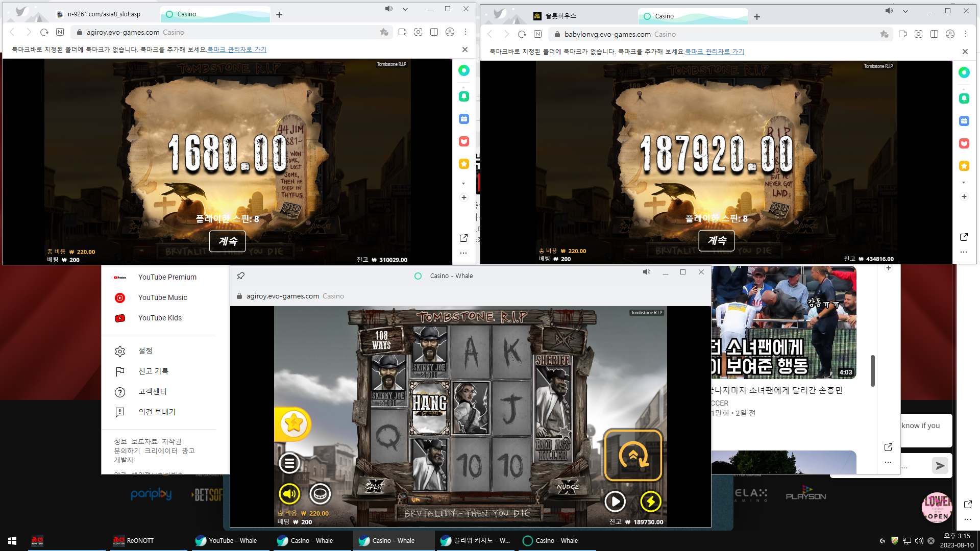Screen dimensions: 980x551
Task: Open Windows Start menu
Action: coord(12,541)
